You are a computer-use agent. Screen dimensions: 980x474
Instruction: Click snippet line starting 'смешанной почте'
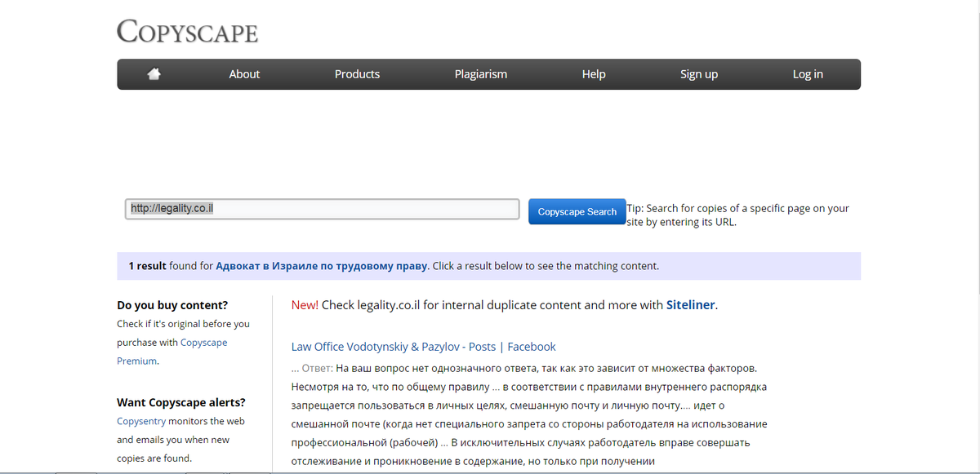[529, 424]
